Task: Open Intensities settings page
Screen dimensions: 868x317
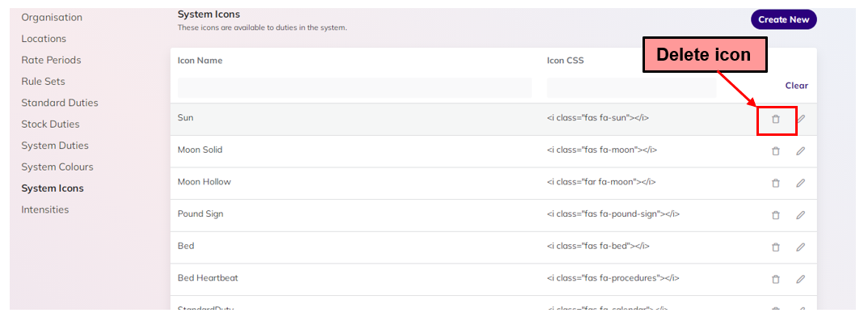Action: 44,209
